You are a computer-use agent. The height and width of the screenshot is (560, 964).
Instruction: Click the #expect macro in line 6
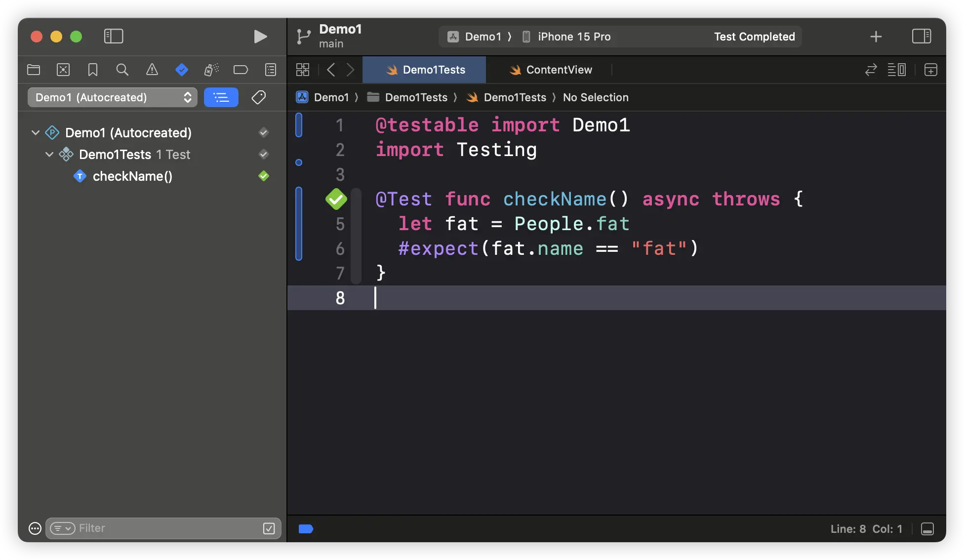coord(439,248)
